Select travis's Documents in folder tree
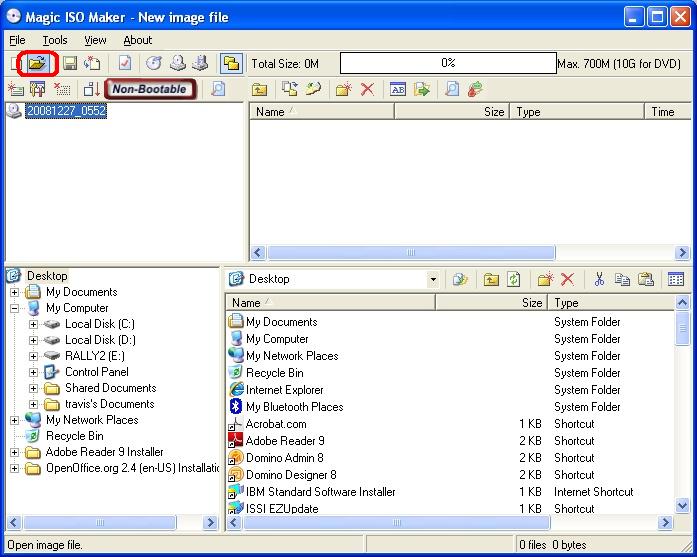 (x=109, y=404)
